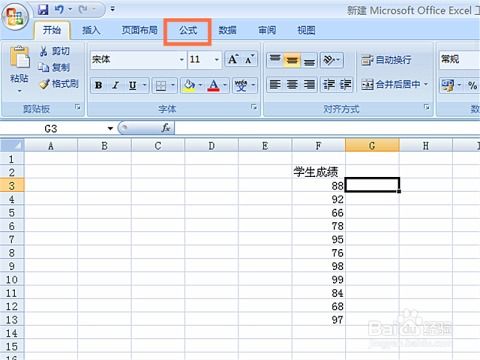Open the text orientation button
The width and height of the screenshot is (480, 360).
[x=331, y=60]
